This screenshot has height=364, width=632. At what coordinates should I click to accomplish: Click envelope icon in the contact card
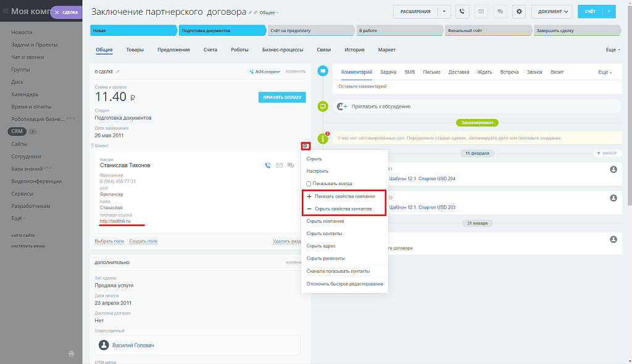[x=280, y=165]
